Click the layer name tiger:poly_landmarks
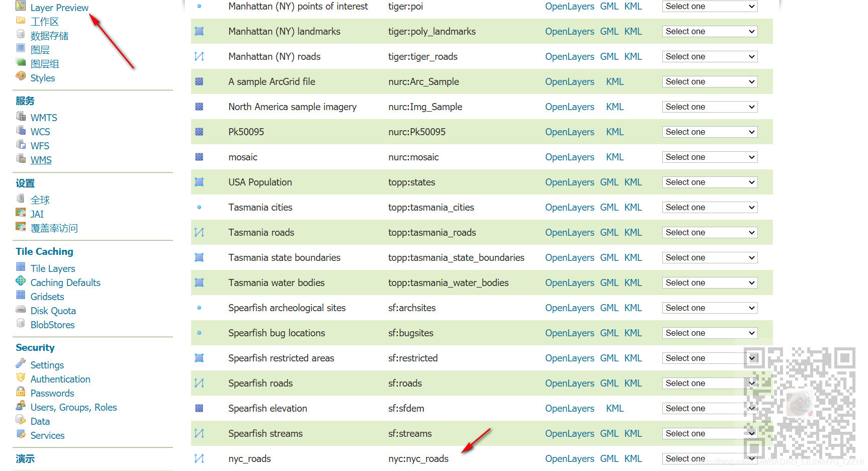The image size is (868, 471). coord(432,31)
